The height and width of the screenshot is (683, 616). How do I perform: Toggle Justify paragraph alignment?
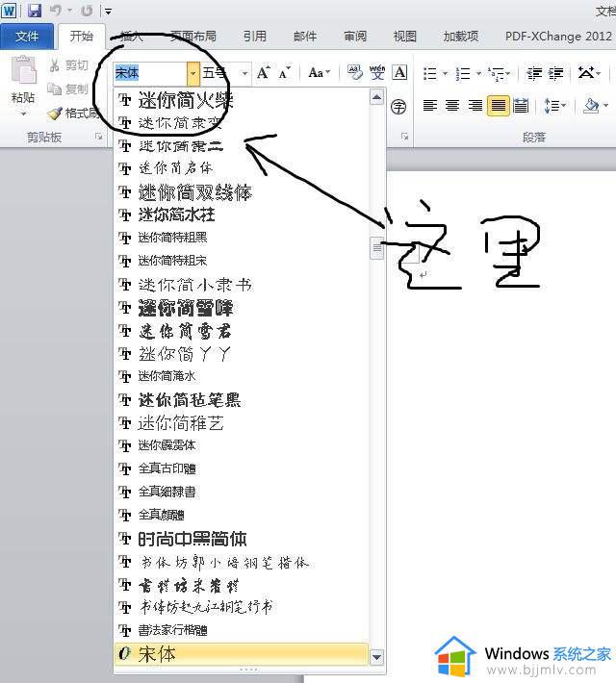[x=498, y=106]
